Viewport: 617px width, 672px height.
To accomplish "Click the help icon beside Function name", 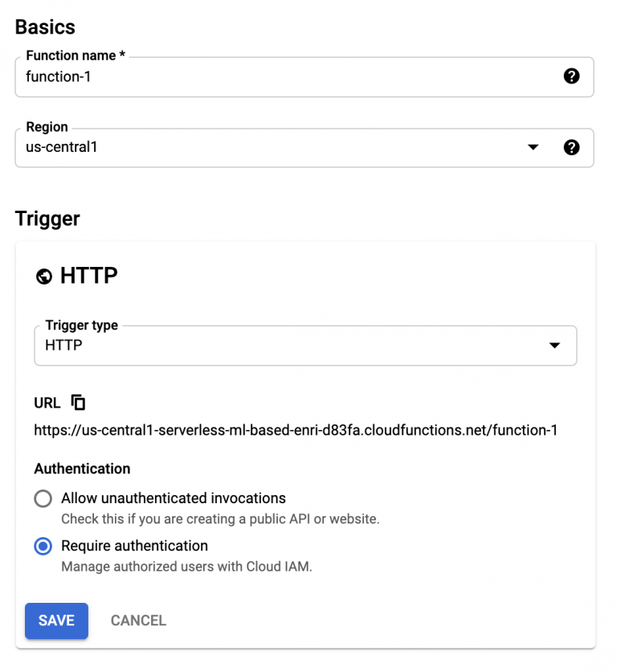I will (571, 76).
